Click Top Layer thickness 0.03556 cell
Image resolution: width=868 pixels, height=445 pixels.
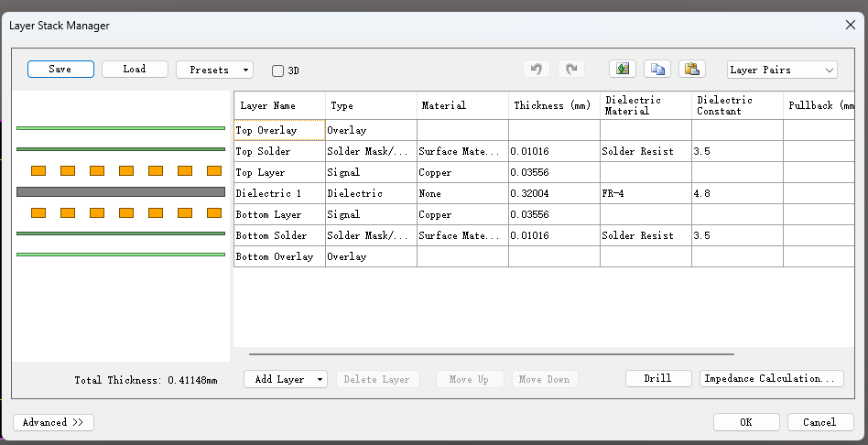[x=554, y=172]
